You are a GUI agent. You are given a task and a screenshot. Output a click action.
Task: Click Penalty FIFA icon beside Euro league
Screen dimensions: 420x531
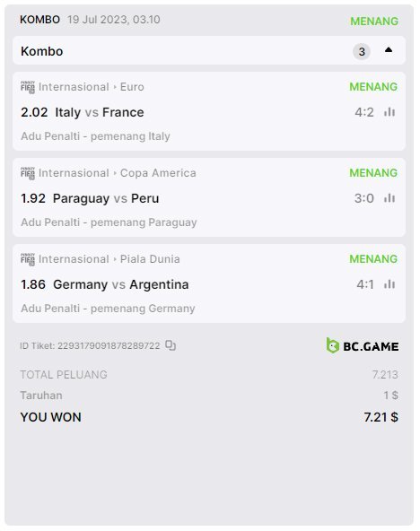(x=28, y=87)
